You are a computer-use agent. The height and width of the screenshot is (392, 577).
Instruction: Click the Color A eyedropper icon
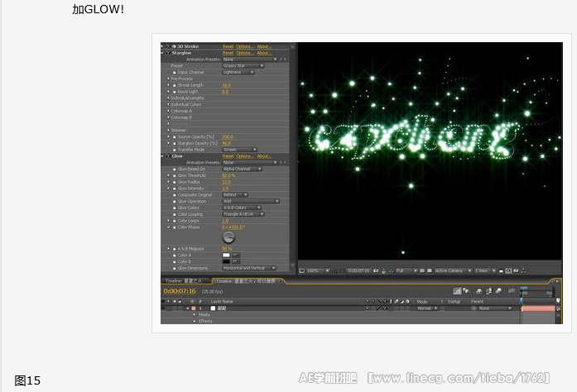[x=235, y=255]
